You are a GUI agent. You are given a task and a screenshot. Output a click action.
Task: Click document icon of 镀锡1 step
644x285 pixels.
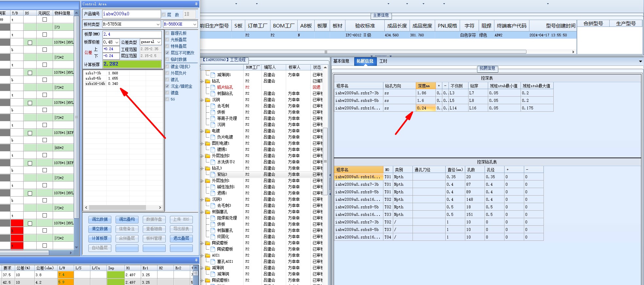pyautogui.click(x=213, y=149)
